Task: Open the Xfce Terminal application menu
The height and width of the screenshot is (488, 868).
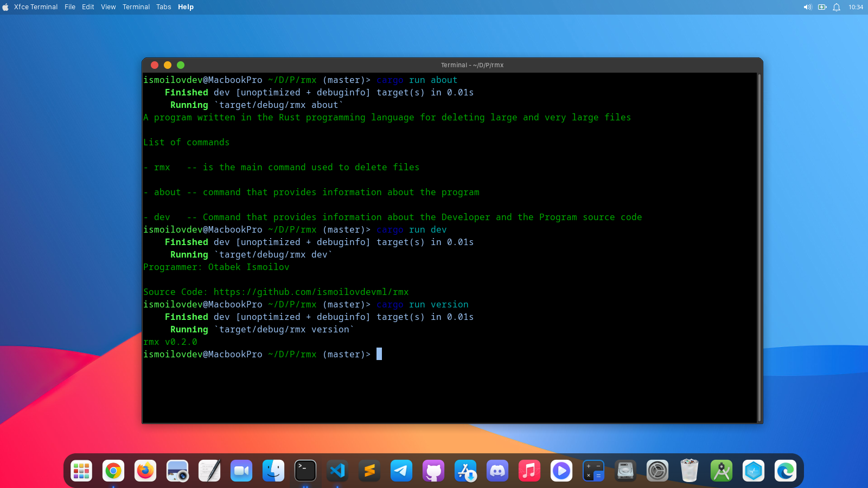Action: (36, 7)
